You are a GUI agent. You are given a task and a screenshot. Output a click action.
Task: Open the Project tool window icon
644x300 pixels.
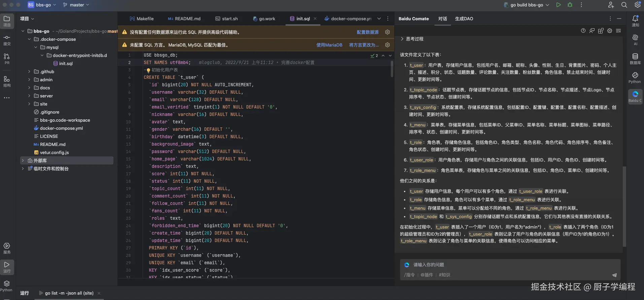pos(7,21)
